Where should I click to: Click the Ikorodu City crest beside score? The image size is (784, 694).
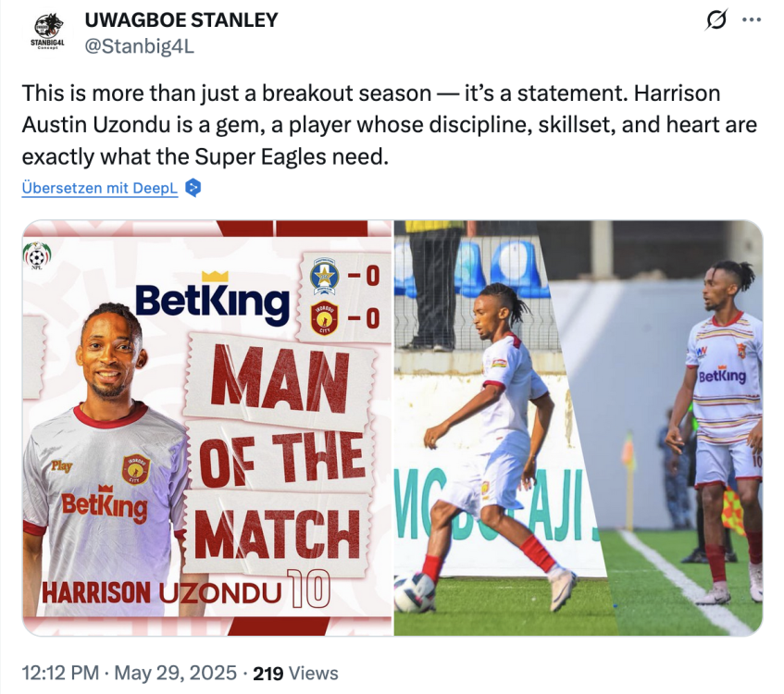click(325, 317)
